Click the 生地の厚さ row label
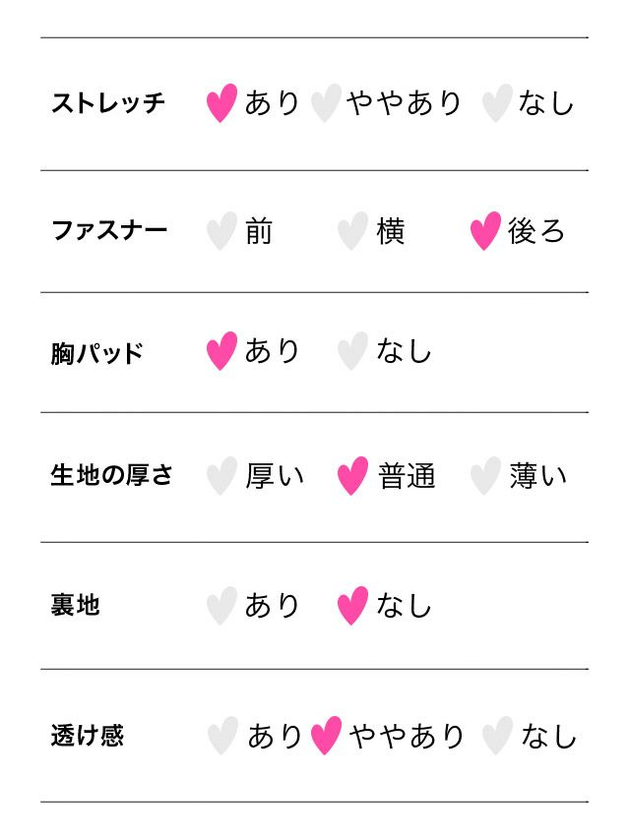Image resolution: width=630 pixels, height=840 pixels. tap(111, 476)
